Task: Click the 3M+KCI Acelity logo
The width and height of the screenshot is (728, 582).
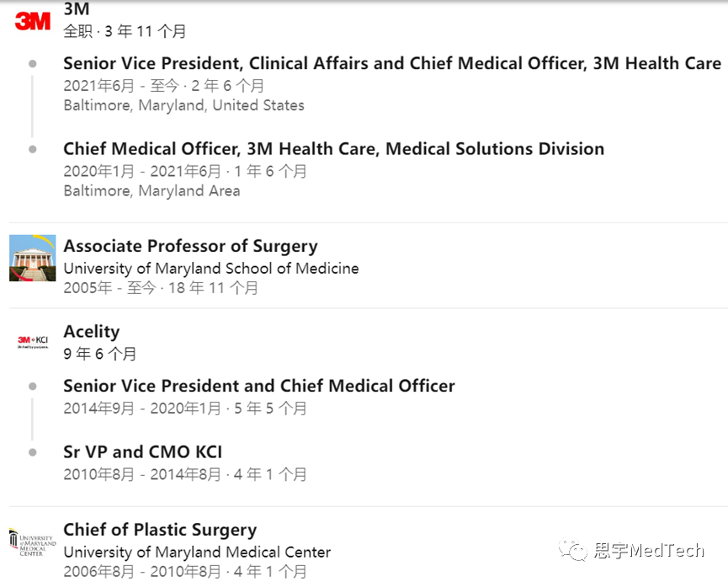Action: 33,342
